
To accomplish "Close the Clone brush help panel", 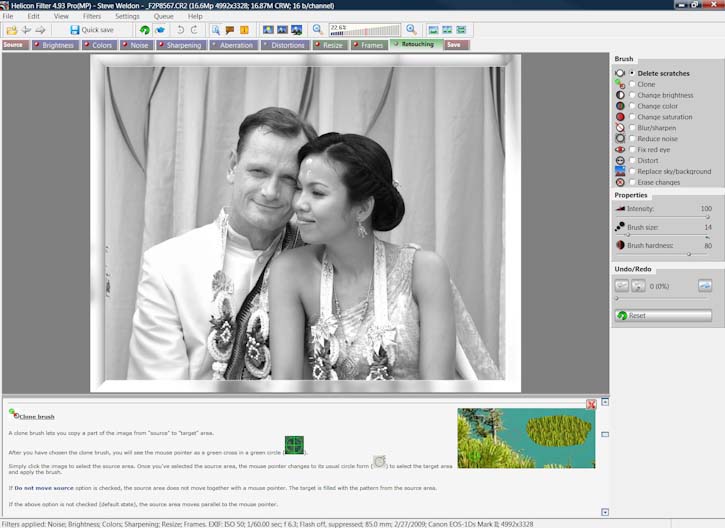I will tap(591, 405).
